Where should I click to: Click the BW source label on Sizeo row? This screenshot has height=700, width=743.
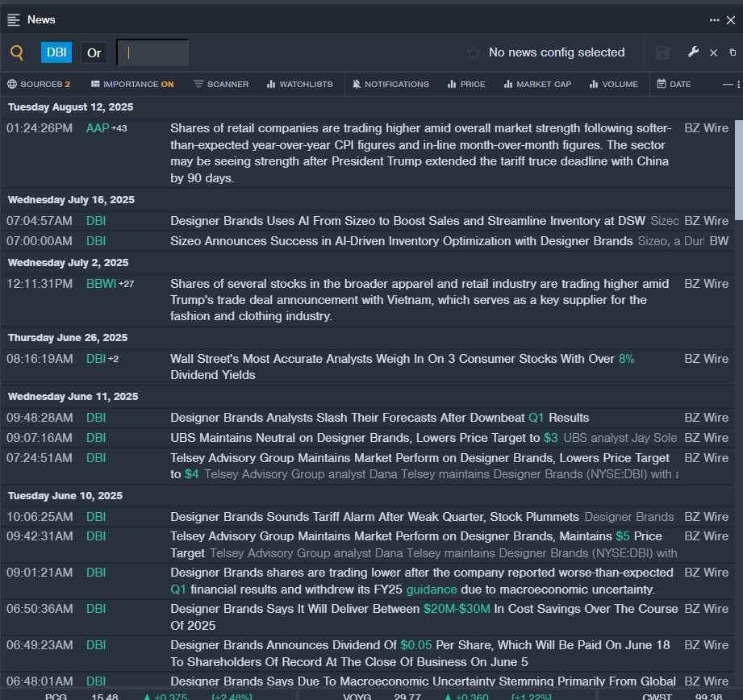[x=719, y=241]
